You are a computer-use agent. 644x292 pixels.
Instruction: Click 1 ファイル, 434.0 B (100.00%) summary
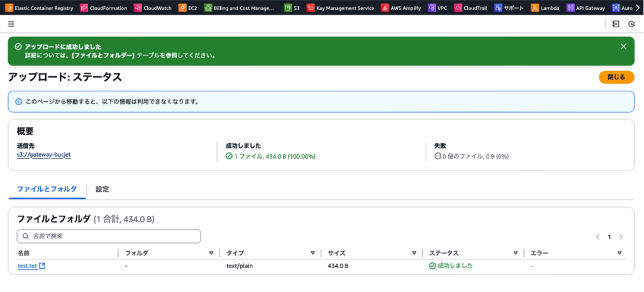pos(270,156)
